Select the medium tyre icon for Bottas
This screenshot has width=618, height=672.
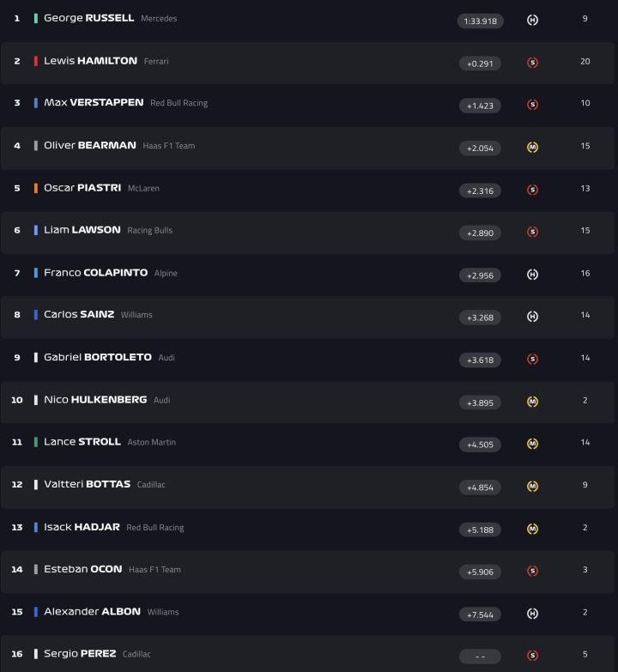pyautogui.click(x=532, y=487)
